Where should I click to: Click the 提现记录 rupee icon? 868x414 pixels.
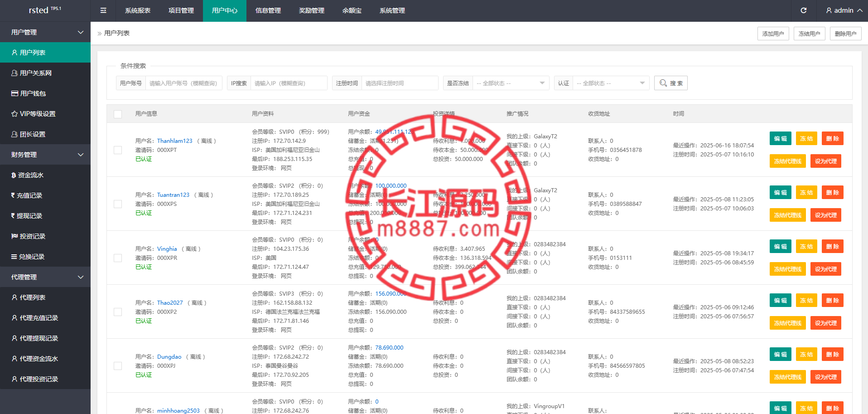[x=13, y=216]
